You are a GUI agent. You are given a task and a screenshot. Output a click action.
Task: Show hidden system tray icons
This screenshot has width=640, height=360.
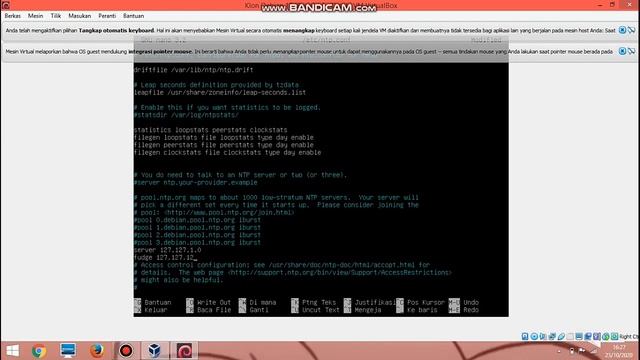(x=559, y=351)
